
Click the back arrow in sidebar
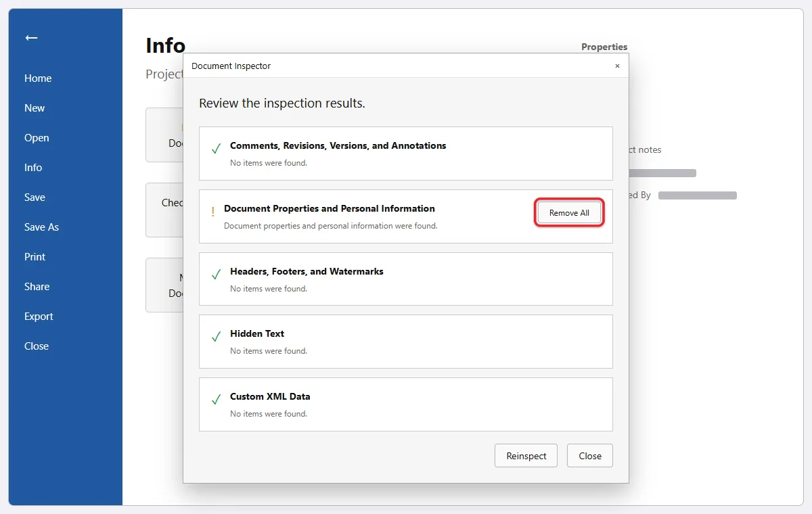(31, 38)
